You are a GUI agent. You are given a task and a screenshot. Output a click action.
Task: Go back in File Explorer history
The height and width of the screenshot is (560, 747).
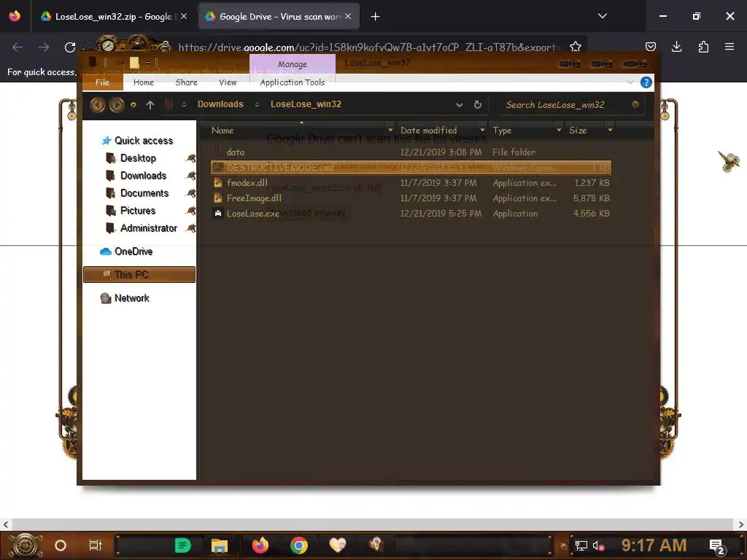click(x=97, y=105)
